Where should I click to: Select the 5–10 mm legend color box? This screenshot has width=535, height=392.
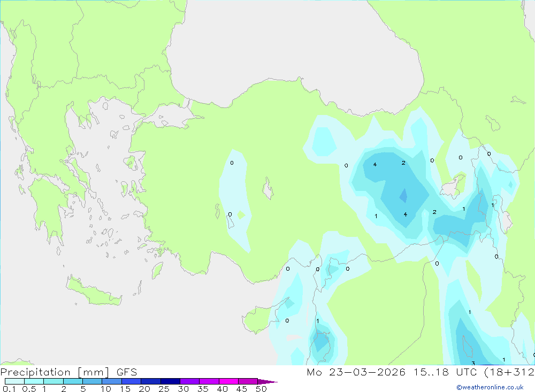pyautogui.click(x=93, y=381)
